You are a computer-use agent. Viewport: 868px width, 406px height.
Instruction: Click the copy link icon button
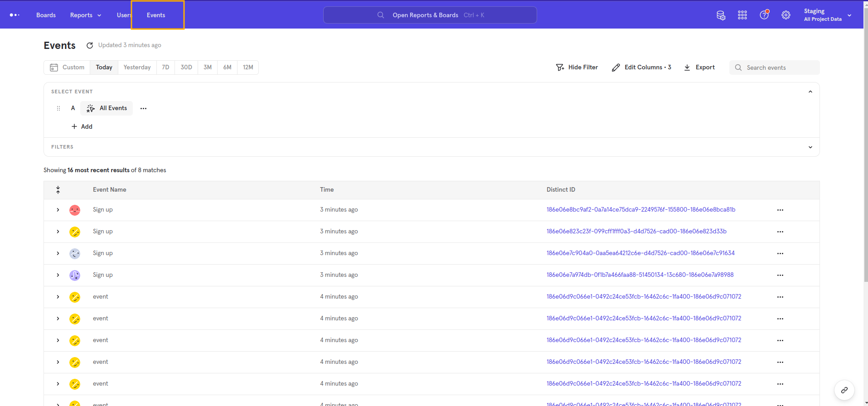pyautogui.click(x=844, y=390)
